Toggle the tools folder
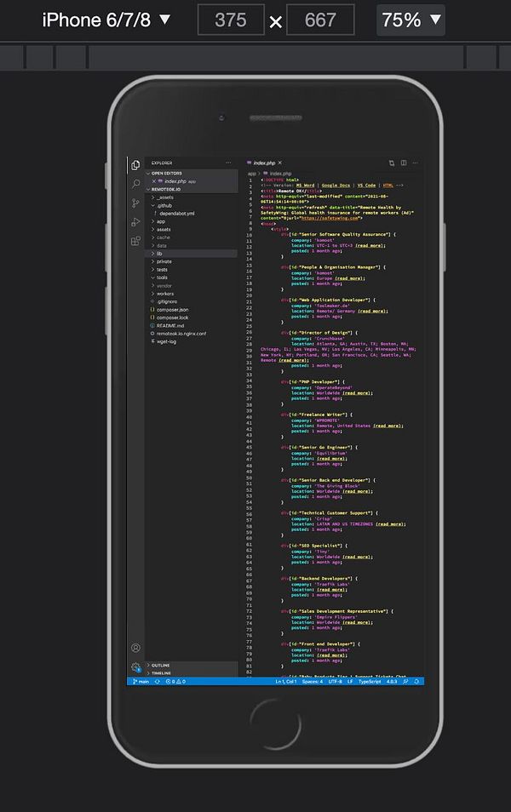The image size is (511, 812). pyautogui.click(x=159, y=277)
